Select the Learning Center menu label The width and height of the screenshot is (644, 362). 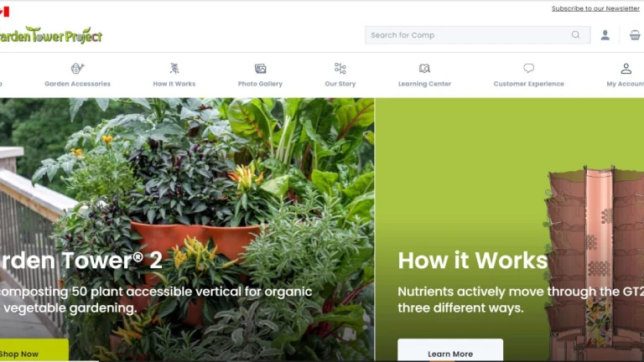424,84
